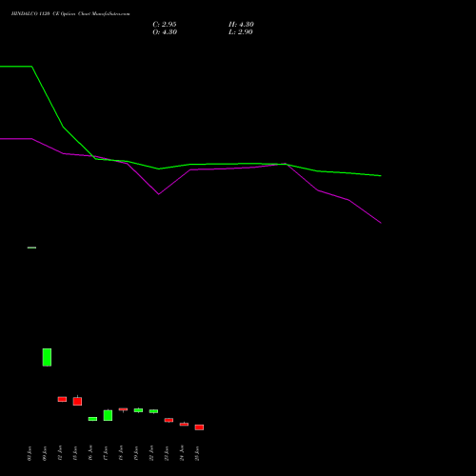Click the 17 Jan green candlestick
Screen dimensions: 476x476
click(108, 415)
